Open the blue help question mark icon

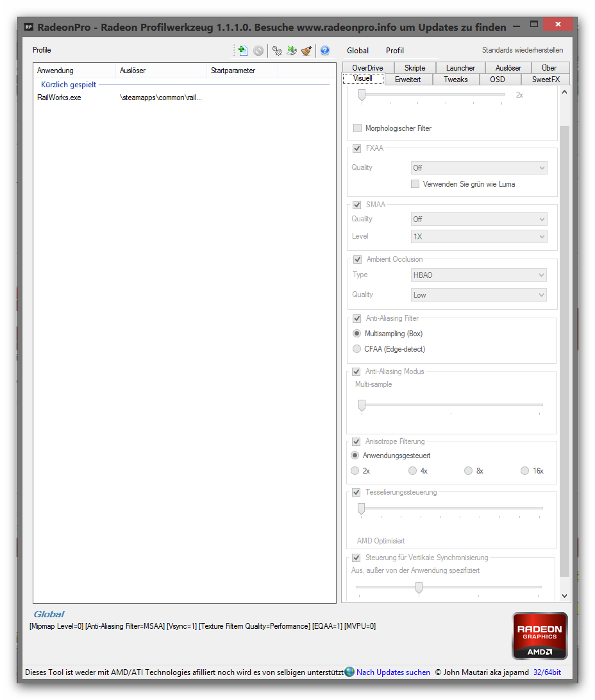(325, 51)
